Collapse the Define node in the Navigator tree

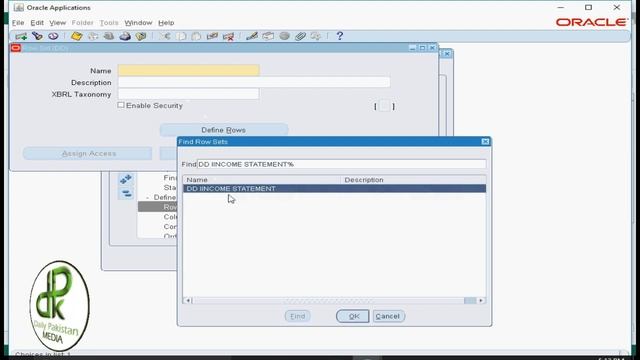click(147, 198)
